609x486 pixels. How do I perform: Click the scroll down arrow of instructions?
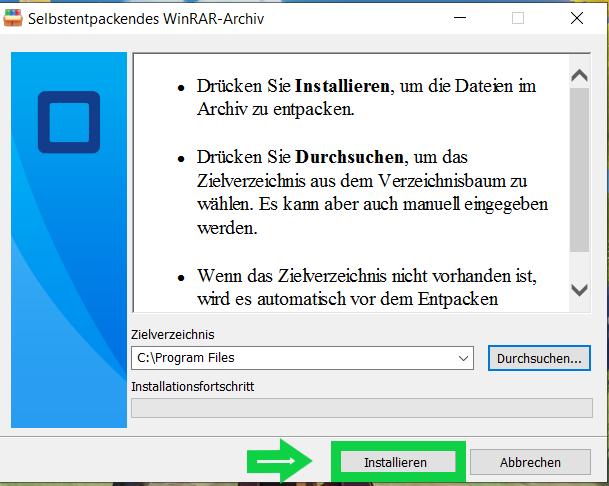(579, 290)
